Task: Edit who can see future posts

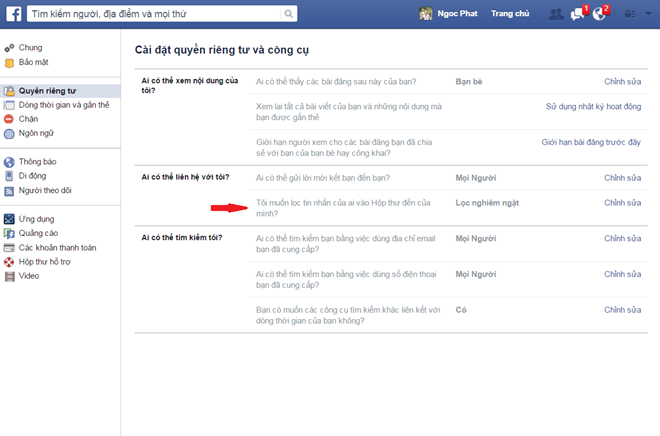Action: click(x=622, y=82)
